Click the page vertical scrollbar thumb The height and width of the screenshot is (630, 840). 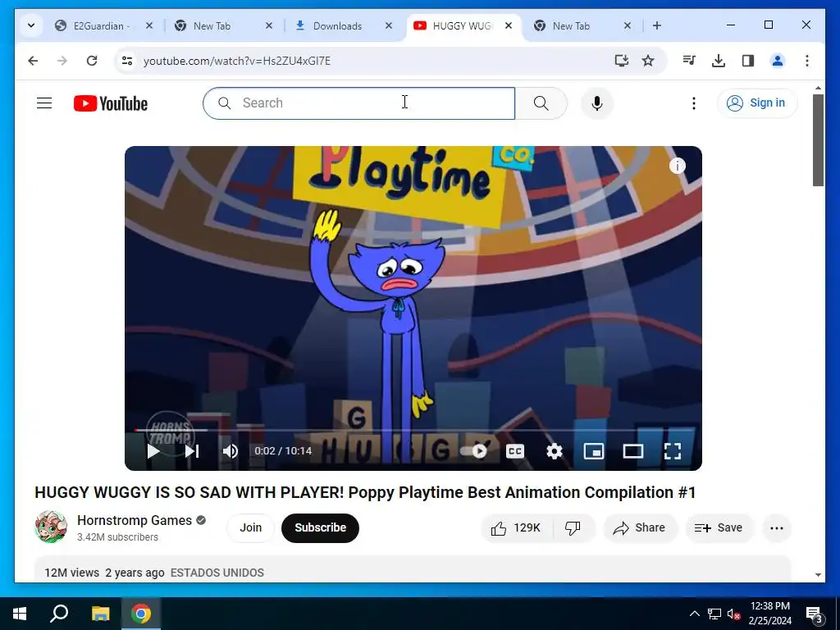pyautogui.click(x=818, y=140)
